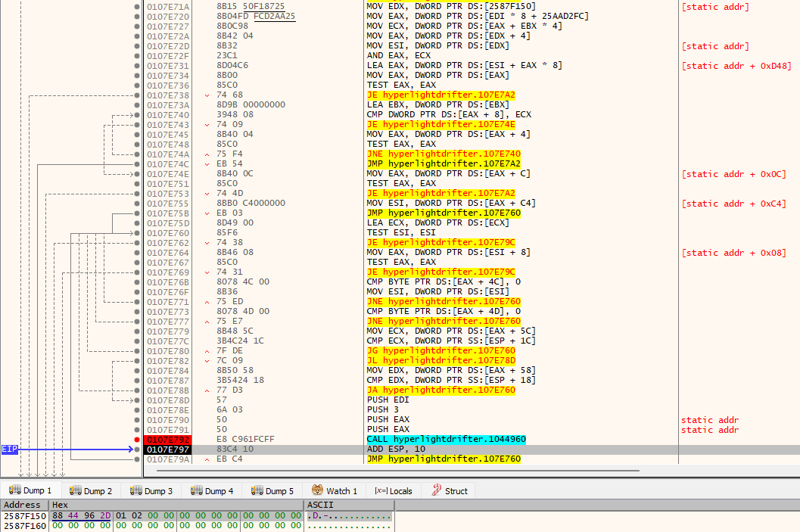Toggle breakpoint bullet at address 0107E78D

click(137, 400)
